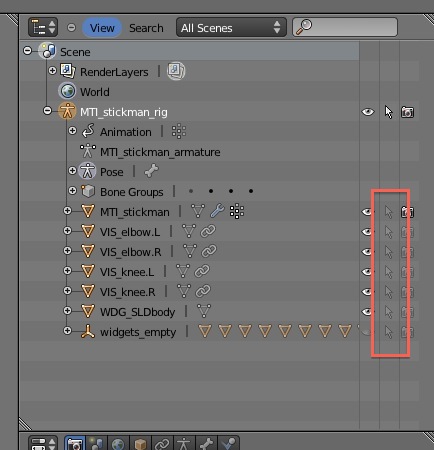
Task: Switch to Object properties cube tab
Action: coord(140,443)
